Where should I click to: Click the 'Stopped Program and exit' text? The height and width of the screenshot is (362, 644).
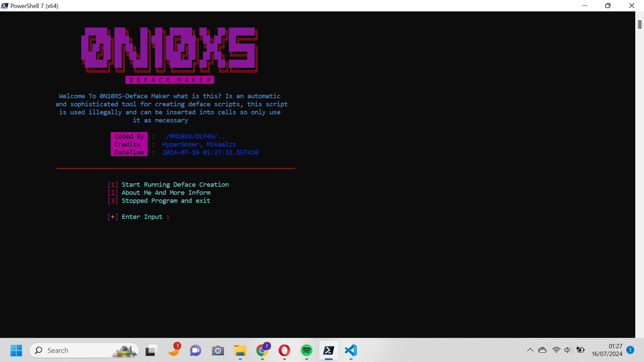pyautogui.click(x=166, y=201)
